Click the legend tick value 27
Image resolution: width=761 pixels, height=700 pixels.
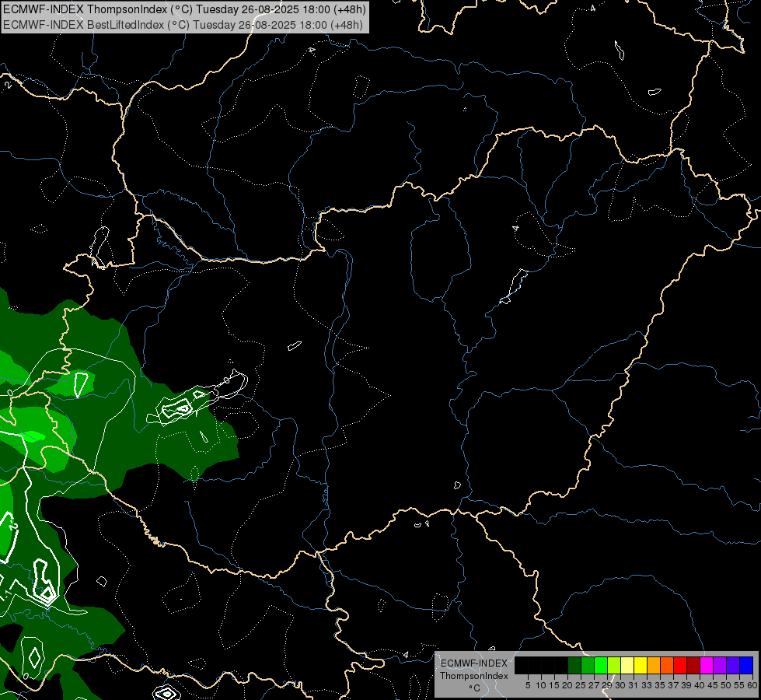tap(594, 685)
